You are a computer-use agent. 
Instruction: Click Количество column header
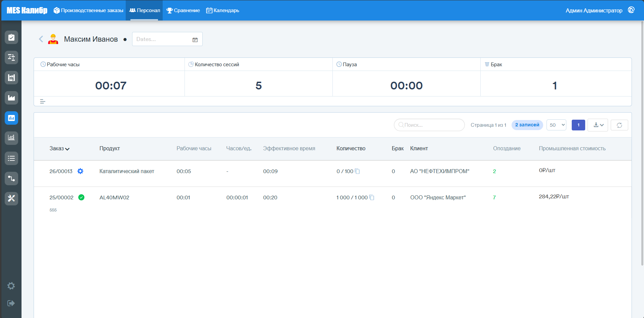[351, 149]
